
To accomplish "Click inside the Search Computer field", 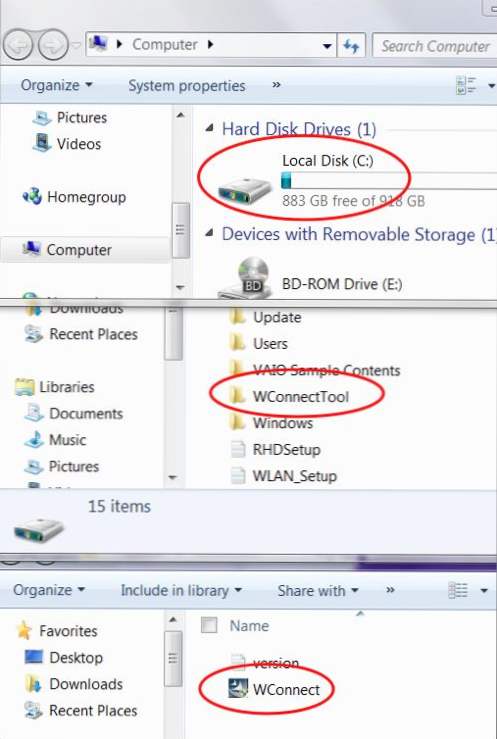I will pos(435,46).
